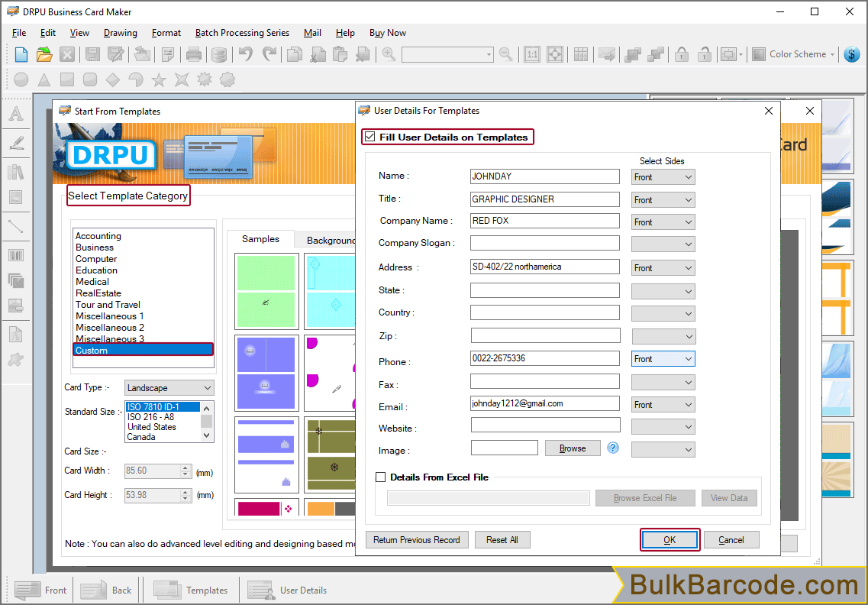The width and height of the screenshot is (868, 605).
Task: Select the triangle shape tool
Action: (x=44, y=79)
